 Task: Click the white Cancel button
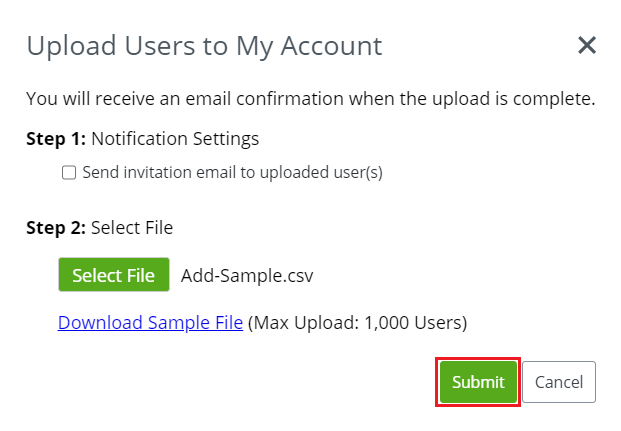[x=559, y=382]
